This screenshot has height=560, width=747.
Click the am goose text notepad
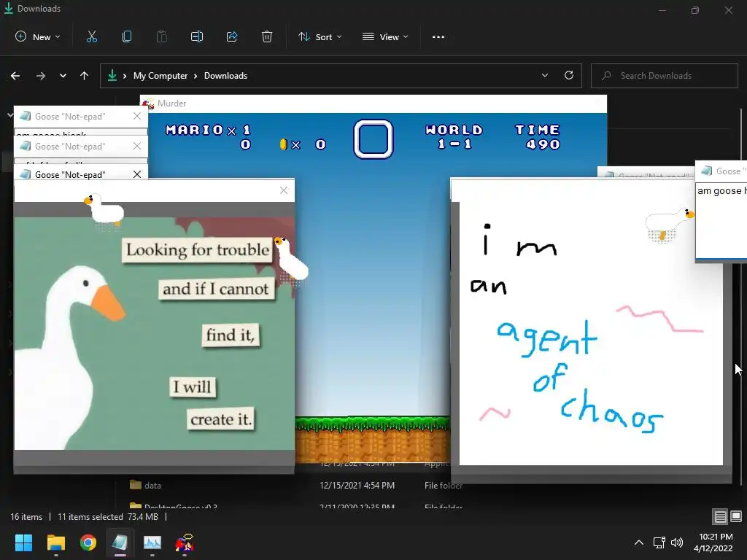tap(721, 220)
